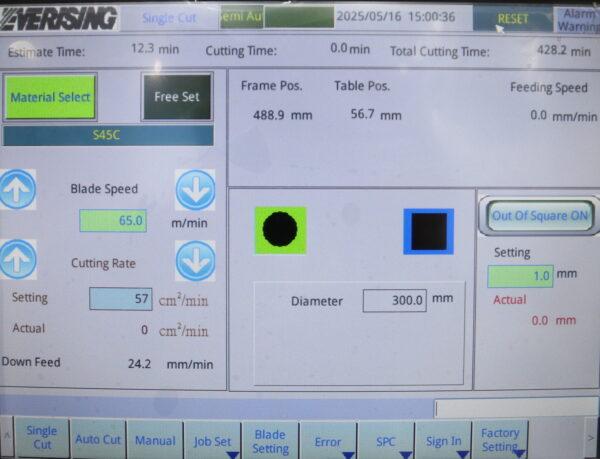Screen dimensions: 600x459
Task: Switch to Single Cut mode at bottom
Action: (41, 438)
